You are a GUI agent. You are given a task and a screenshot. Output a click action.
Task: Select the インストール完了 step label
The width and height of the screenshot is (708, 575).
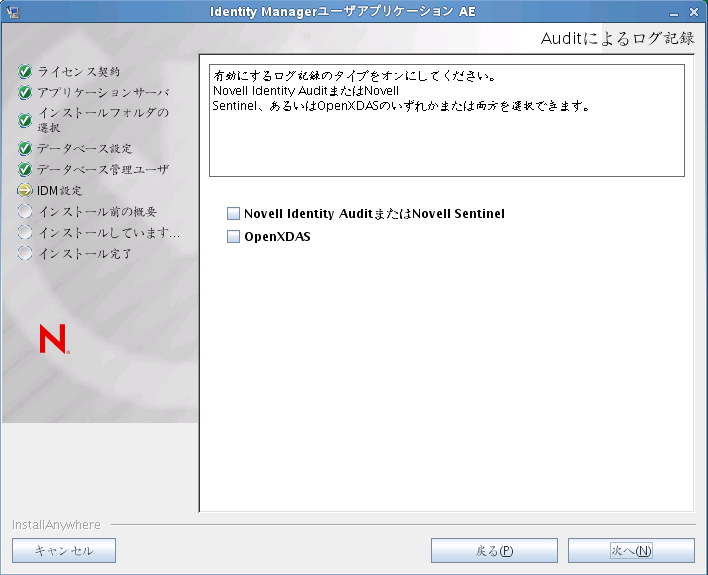point(85,253)
